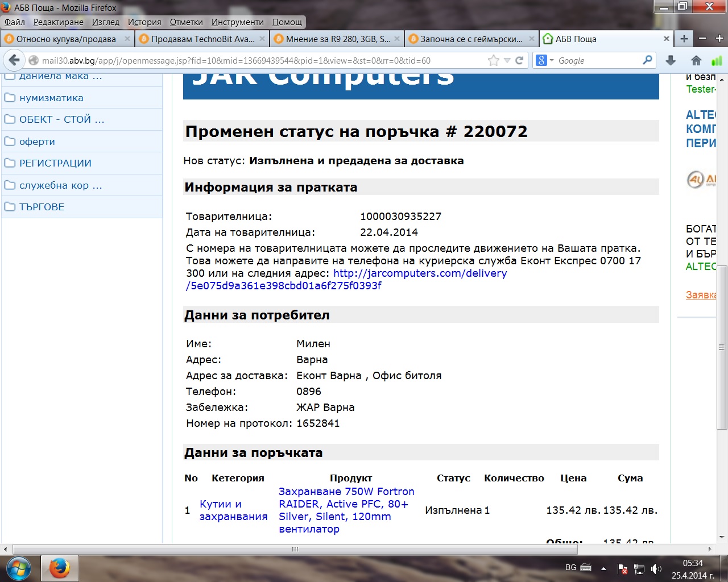Open the downloads arrow icon
Screen dimensions: 728x582
point(671,60)
